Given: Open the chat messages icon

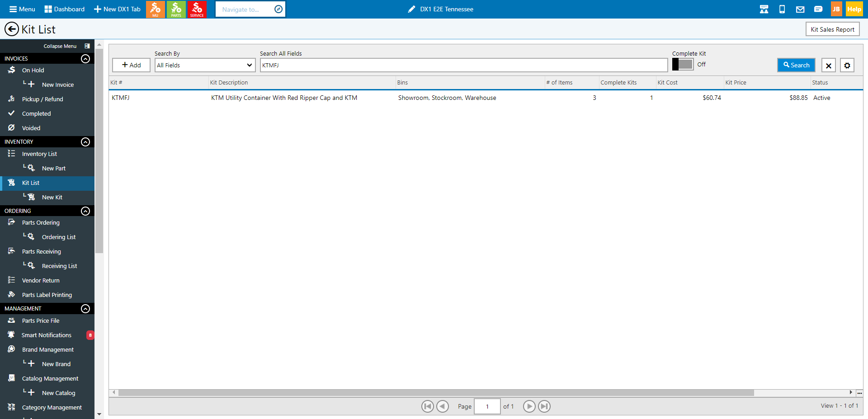Looking at the screenshot, I should (x=818, y=9).
